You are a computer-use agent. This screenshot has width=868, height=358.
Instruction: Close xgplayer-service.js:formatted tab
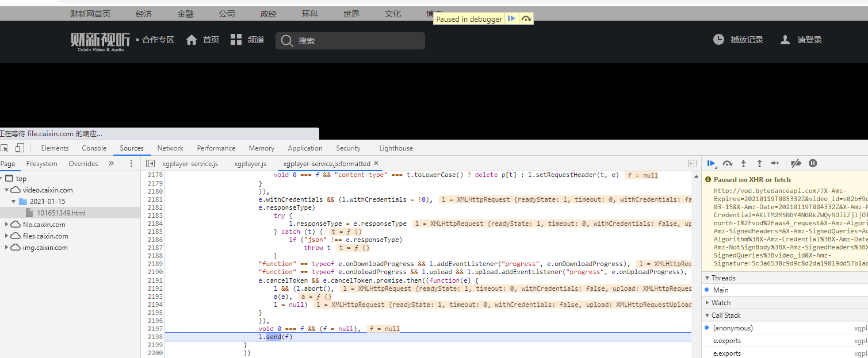pyautogui.click(x=376, y=164)
